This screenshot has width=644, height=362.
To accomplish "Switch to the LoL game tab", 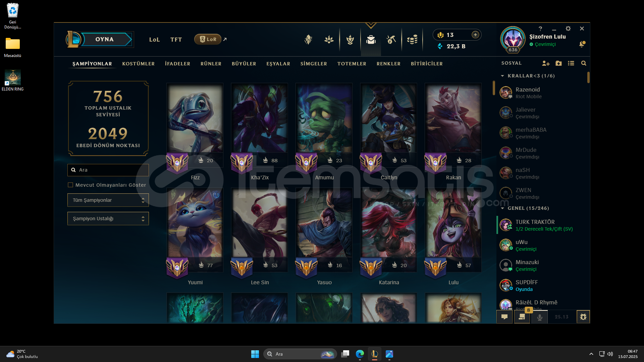I will [x=154, y=40].
